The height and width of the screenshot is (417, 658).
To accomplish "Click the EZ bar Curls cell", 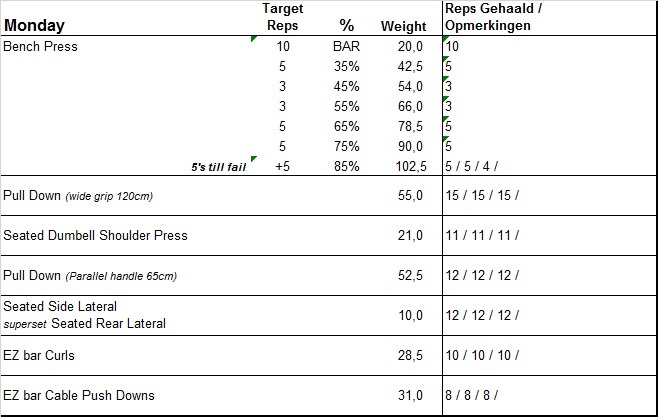I will point(39,355).
